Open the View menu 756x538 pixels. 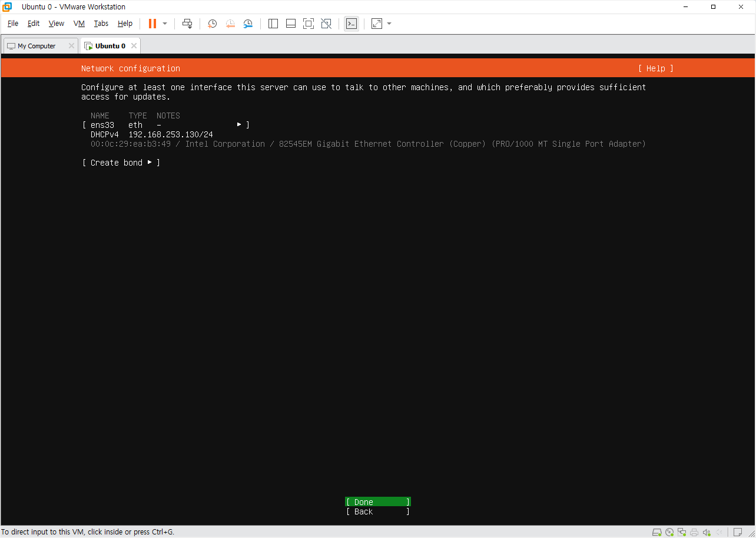(x=57, y=24)
